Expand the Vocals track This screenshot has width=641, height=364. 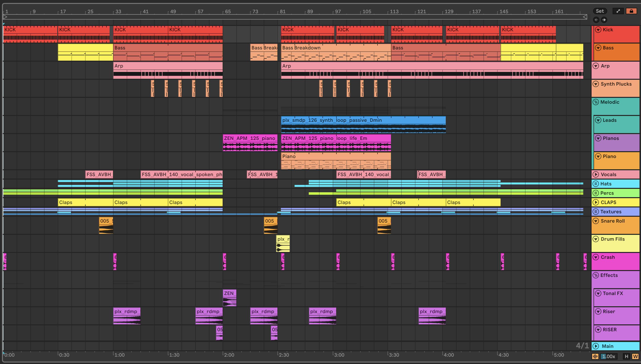(596, 174)
